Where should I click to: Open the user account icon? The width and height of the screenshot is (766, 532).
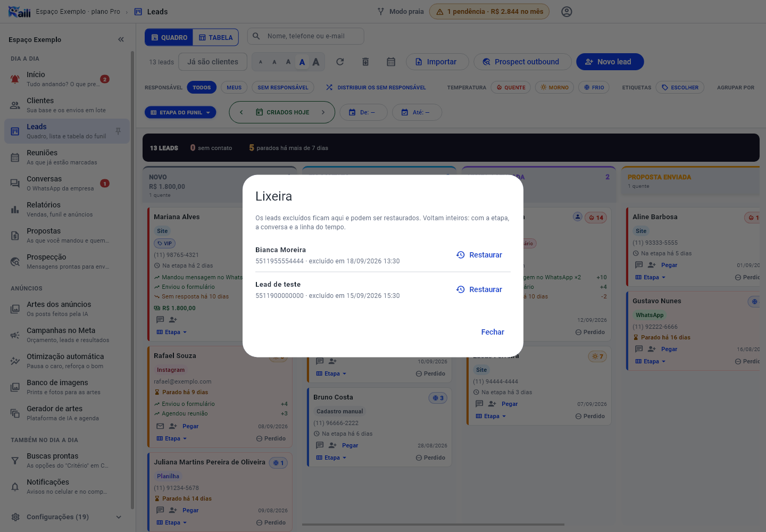tap(567, 12)
